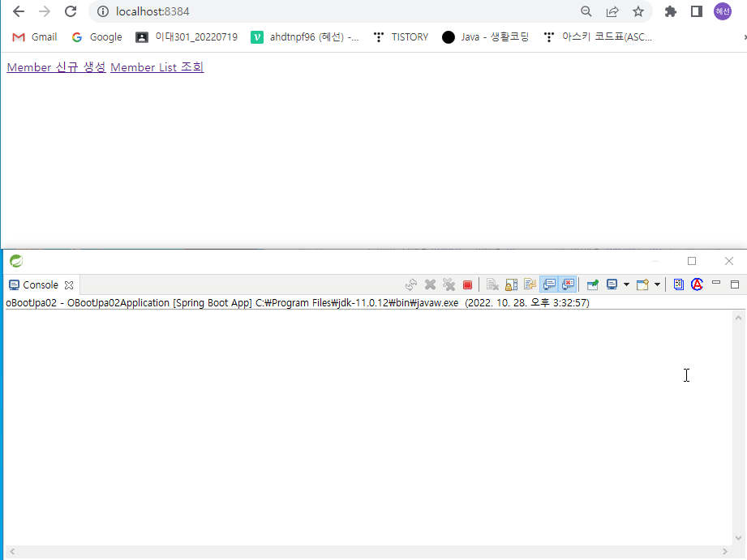Click the console horizontal scroll right arrow
This screenshot has width=747, height=560.
pos(724,551)
